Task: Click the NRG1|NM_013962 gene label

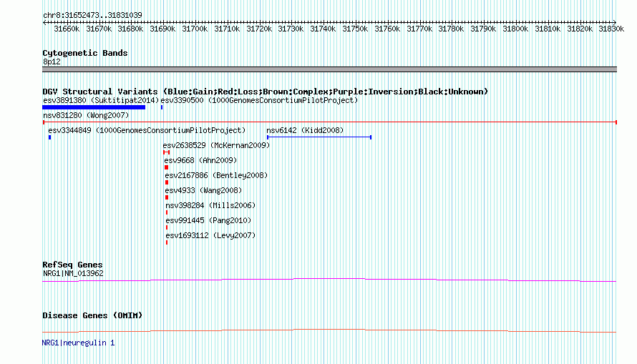Action: point(73,274)
